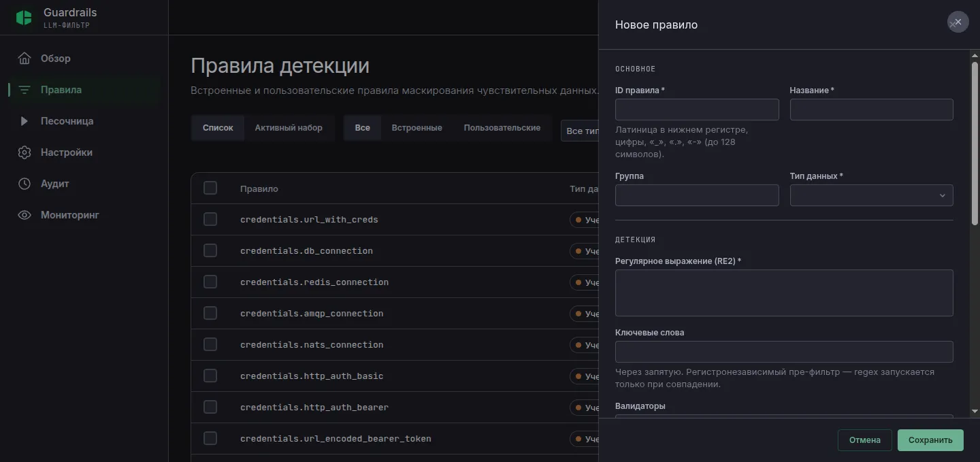Click the type badge in credentials.nats_connection row
Image resolution: width=980 pixels, height=462 pixels.
(x=585, y=345)
